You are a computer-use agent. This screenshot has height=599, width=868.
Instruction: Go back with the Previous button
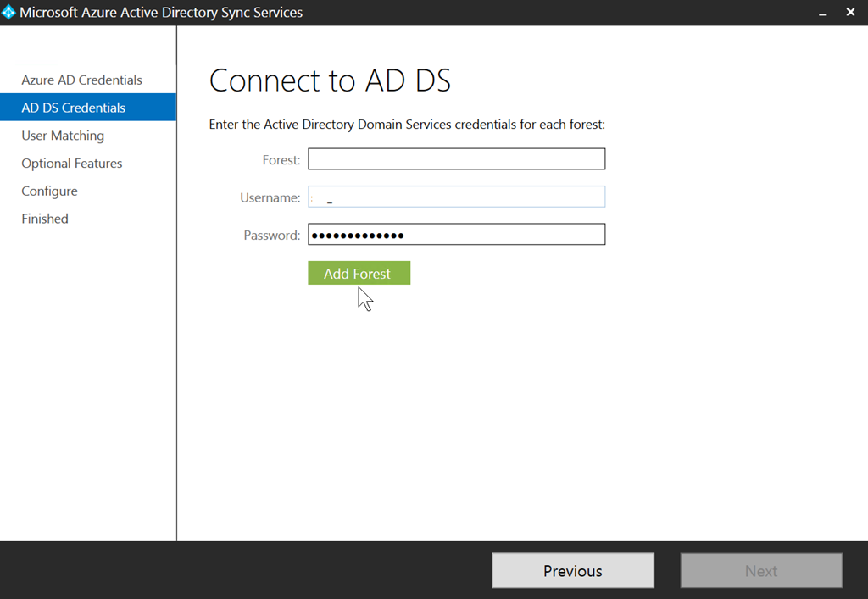[x=572, y=571]
